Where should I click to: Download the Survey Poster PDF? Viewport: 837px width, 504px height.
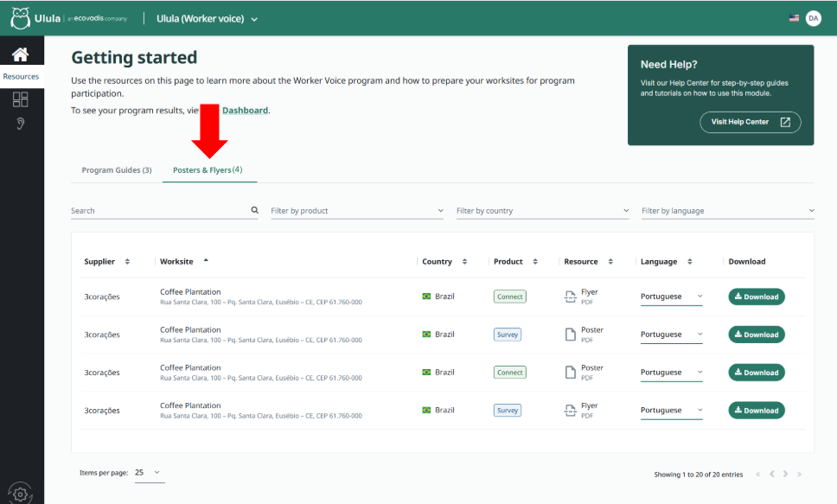pyautogui.click(x=757, y=335)
